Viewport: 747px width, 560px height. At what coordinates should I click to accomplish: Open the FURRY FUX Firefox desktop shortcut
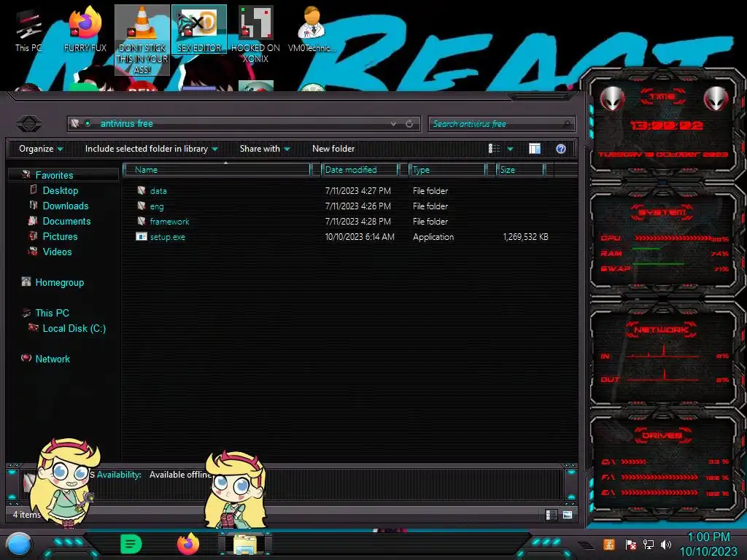pyautogui.click(x=85, y=29)
